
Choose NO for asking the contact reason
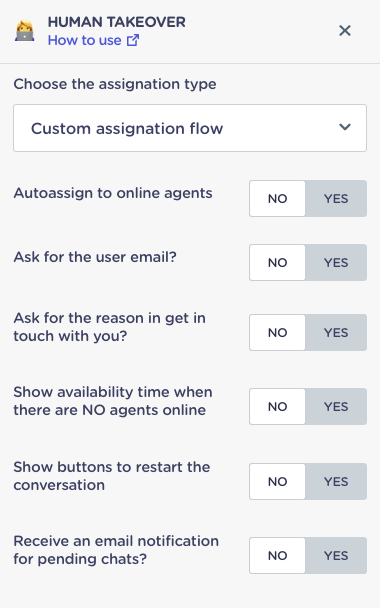click(277, 333)
